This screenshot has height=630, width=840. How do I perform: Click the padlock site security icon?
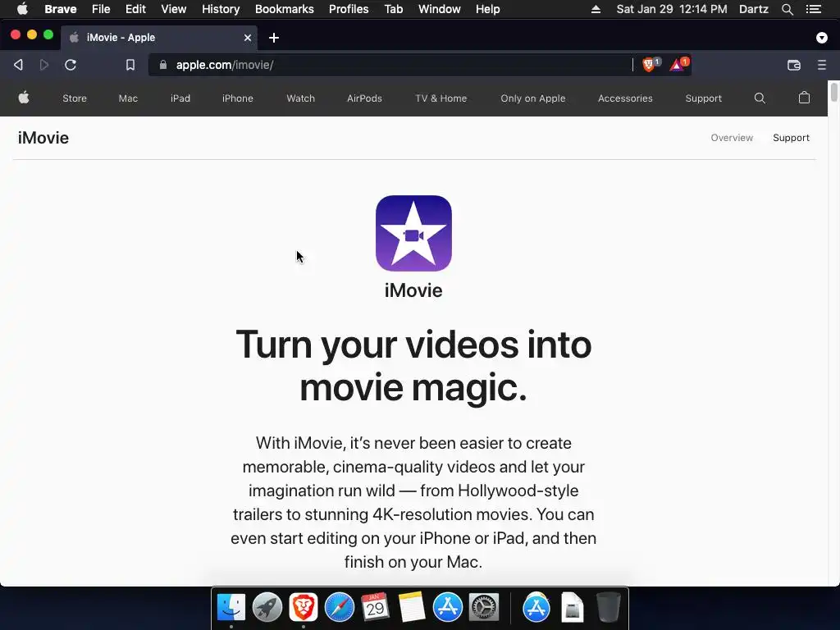point(163,65)
